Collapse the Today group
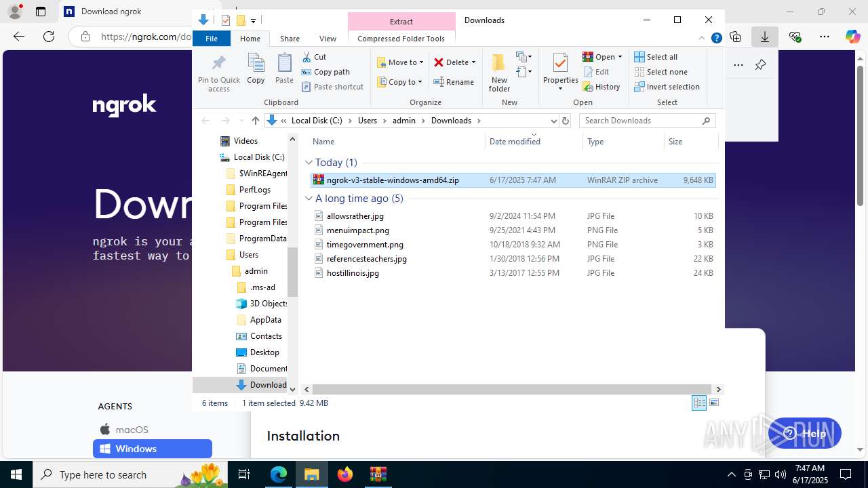Screen dimensions: 868x488 pyautogui.click(x=309, y=163)
